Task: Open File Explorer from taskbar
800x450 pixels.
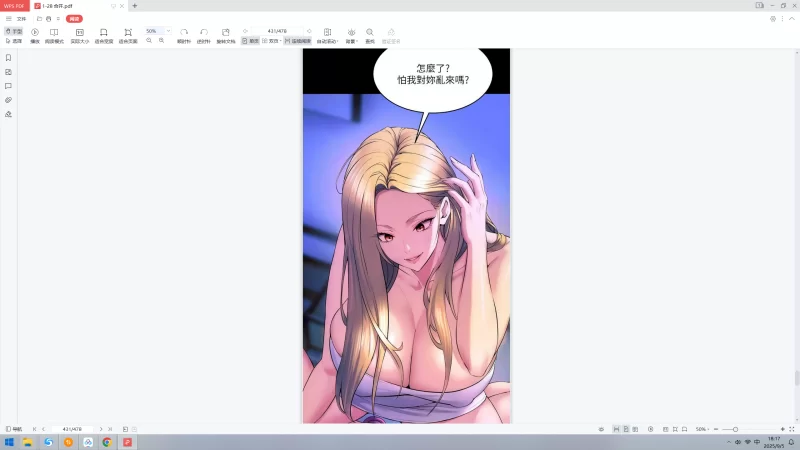Action: [28, 442]
